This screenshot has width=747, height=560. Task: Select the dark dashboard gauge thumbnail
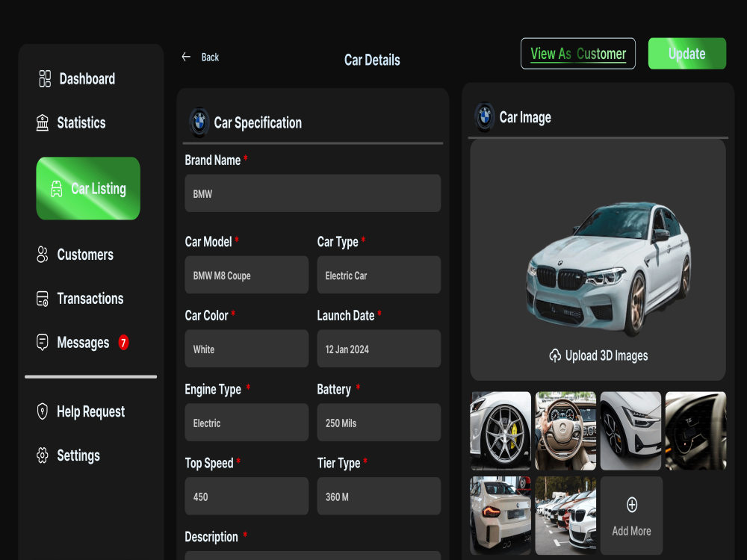(695, 431)
